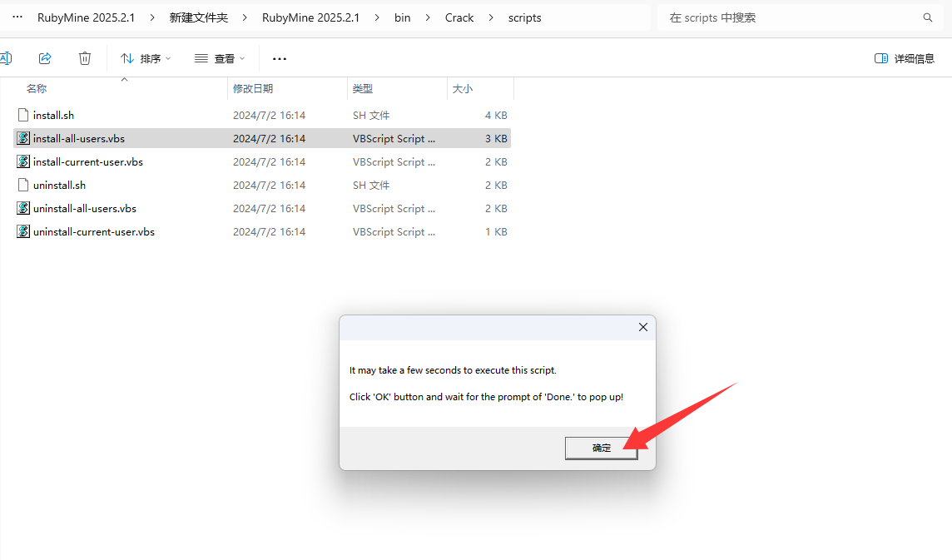Expand the chevron right after 新建文件夹
Image resolution: width=952 pixels, height=560 pixels.
coord(245,17)
